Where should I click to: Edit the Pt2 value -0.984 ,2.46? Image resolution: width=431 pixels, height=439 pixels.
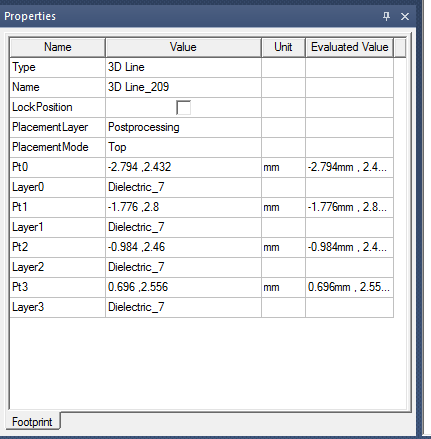tap(183, 247)
